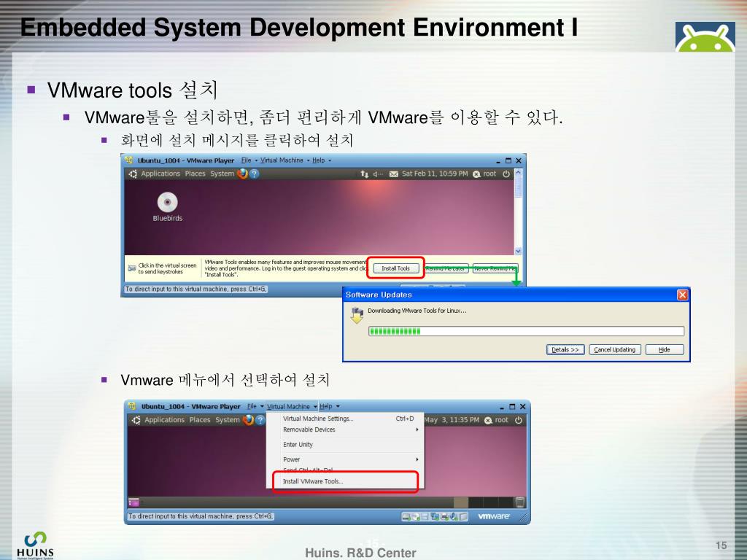Click the Ubuntu logo in the May 3 panel
Viewport: 747px width, 560px height.
coord(136,420)
